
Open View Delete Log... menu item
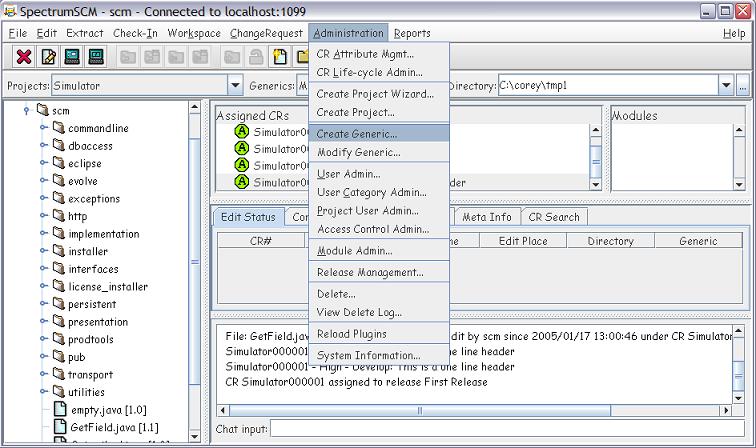pos(379,312)
